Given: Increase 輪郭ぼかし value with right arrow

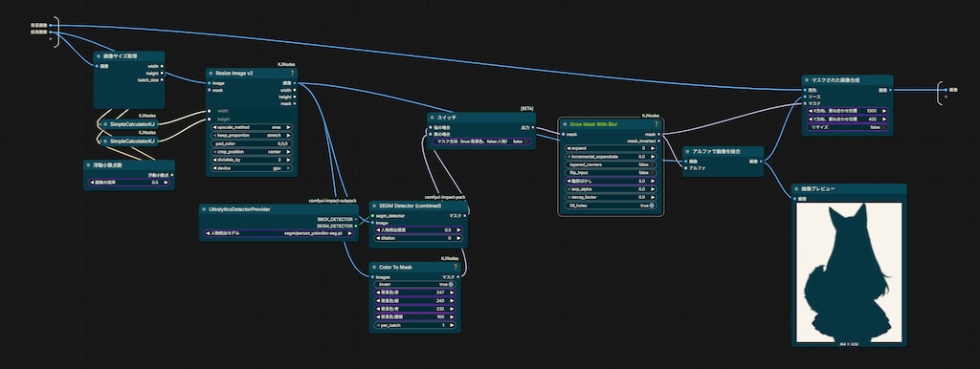Looking at the screenshot, I should pos(652,181).
